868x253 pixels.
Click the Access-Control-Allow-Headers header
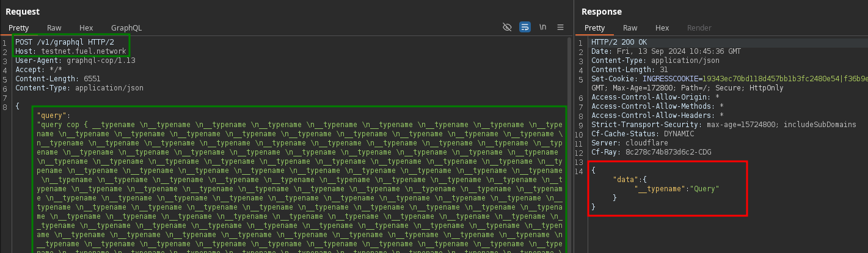coord(657,116)
